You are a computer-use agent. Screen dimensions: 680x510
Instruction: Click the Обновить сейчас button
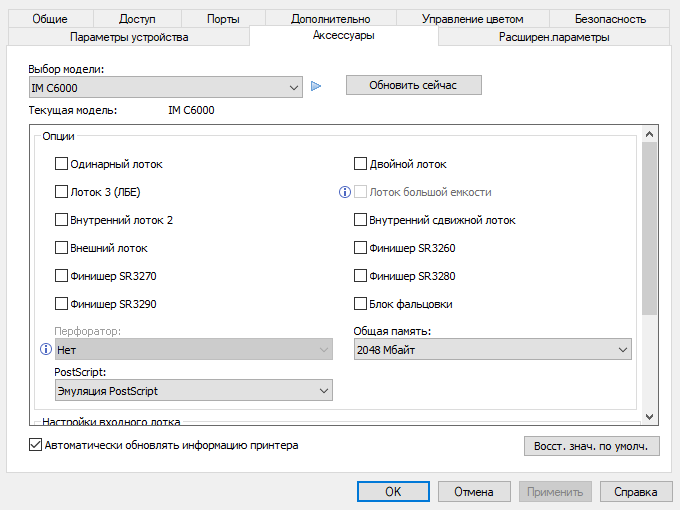[x=413, y=85]
